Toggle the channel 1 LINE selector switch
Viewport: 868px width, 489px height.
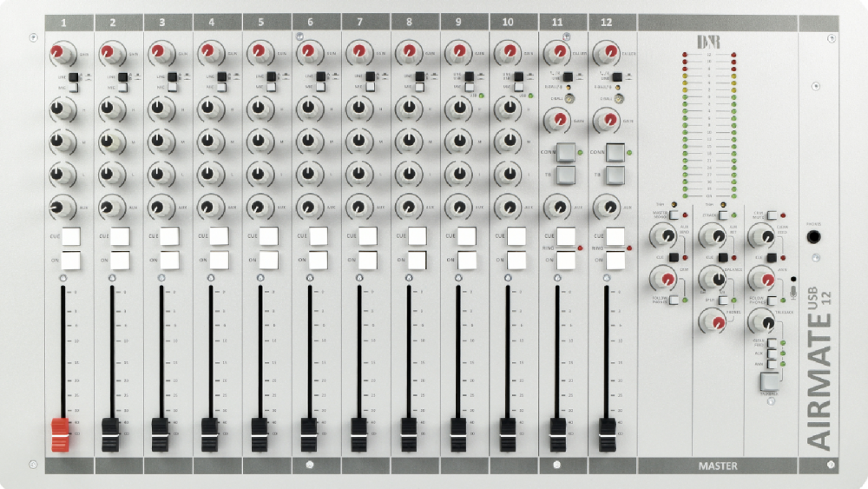pyautogui.click(x=73, y=77)
